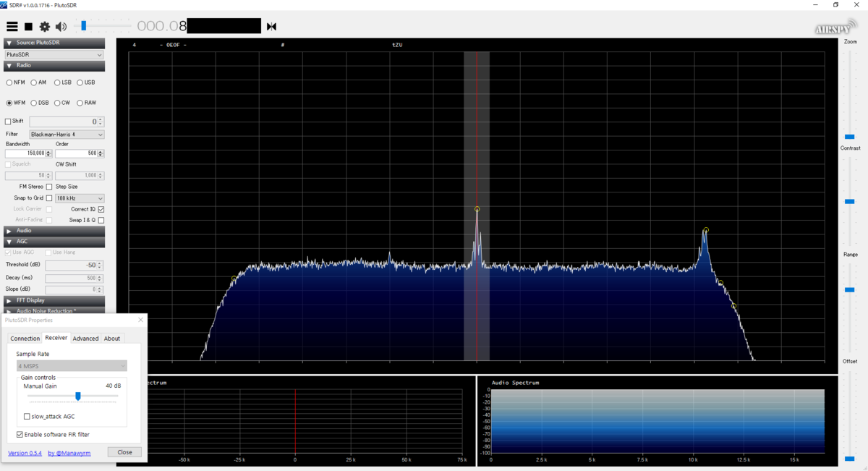Select LSB demodulation mode
868x471 pixels.
point(62,82)
